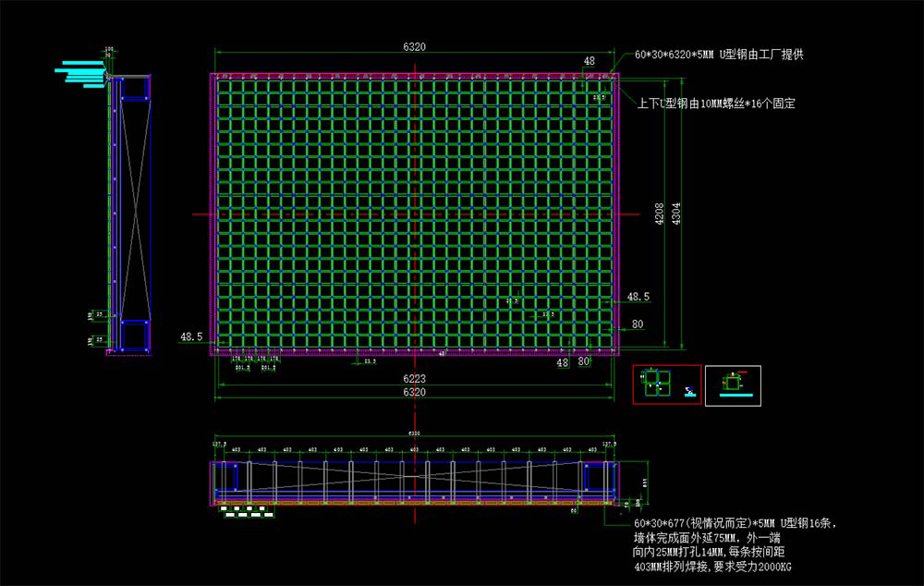Viewport: 924px width, 586px height.
Task: Click the 403MM排列焊接 requirement note line
Action: (712, 566)
